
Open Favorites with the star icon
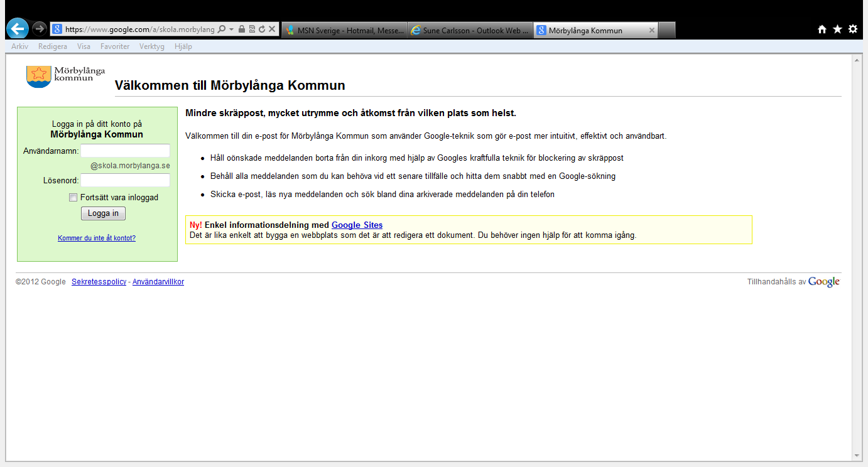837,29
